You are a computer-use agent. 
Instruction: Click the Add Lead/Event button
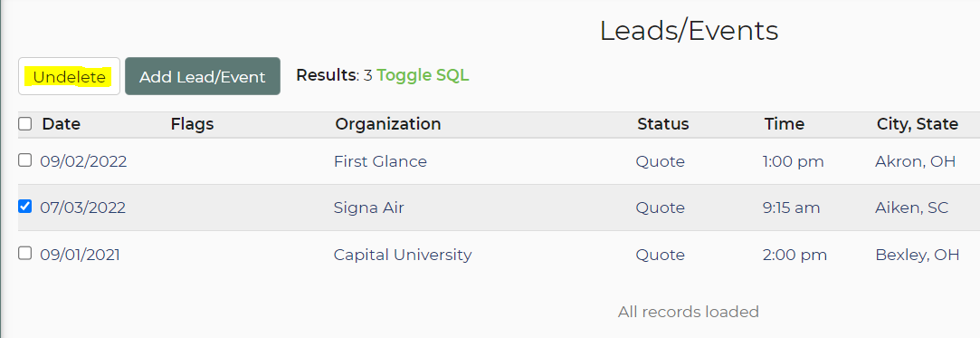pos(203,76)
